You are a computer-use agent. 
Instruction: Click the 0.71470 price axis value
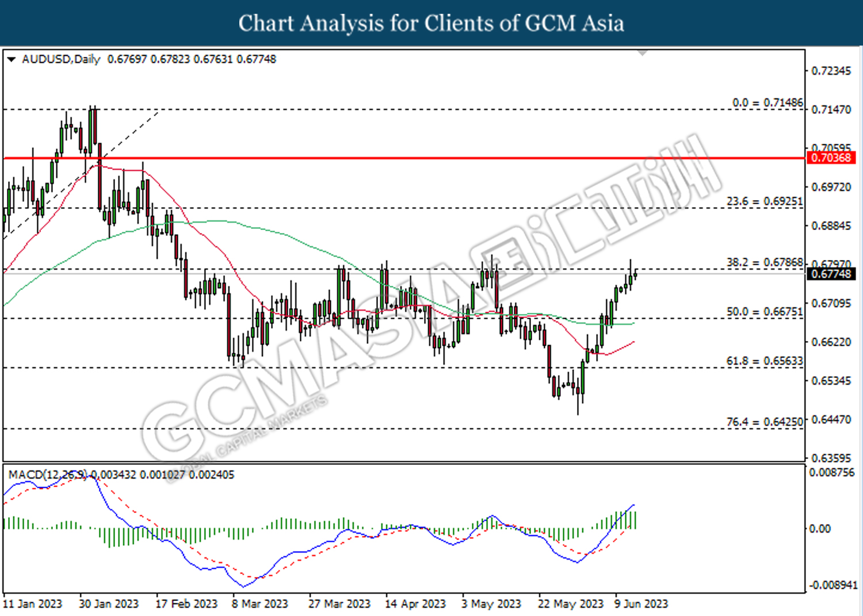(x=831, y=109)
